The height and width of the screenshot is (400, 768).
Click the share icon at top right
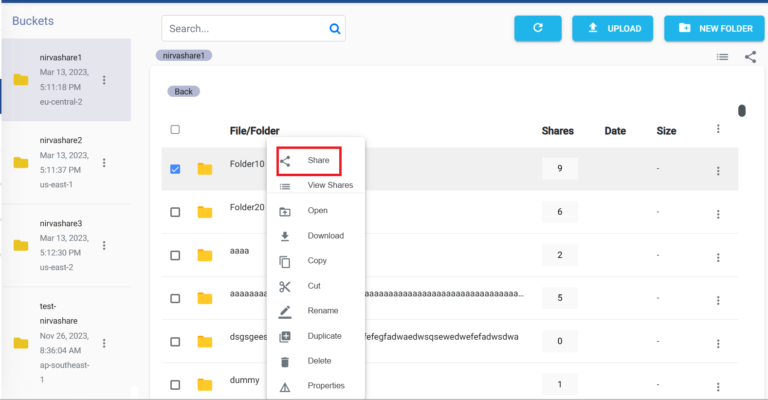point(750,57)
